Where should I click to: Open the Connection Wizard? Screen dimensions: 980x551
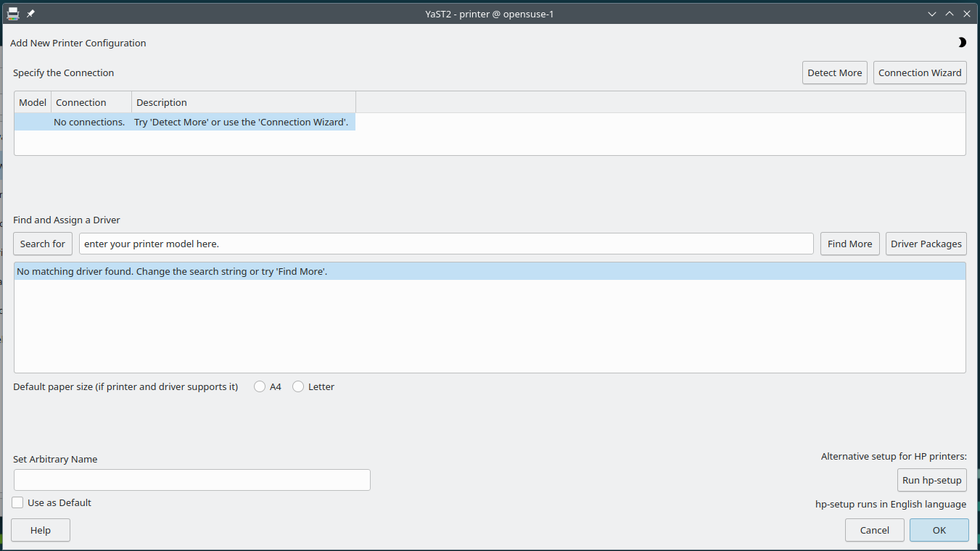[919, 72]
